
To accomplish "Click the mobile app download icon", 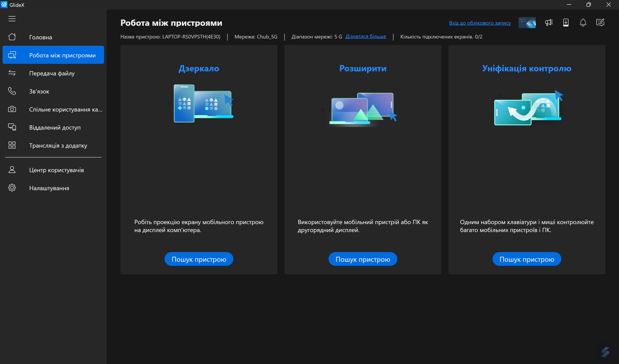I will (566, 23).
